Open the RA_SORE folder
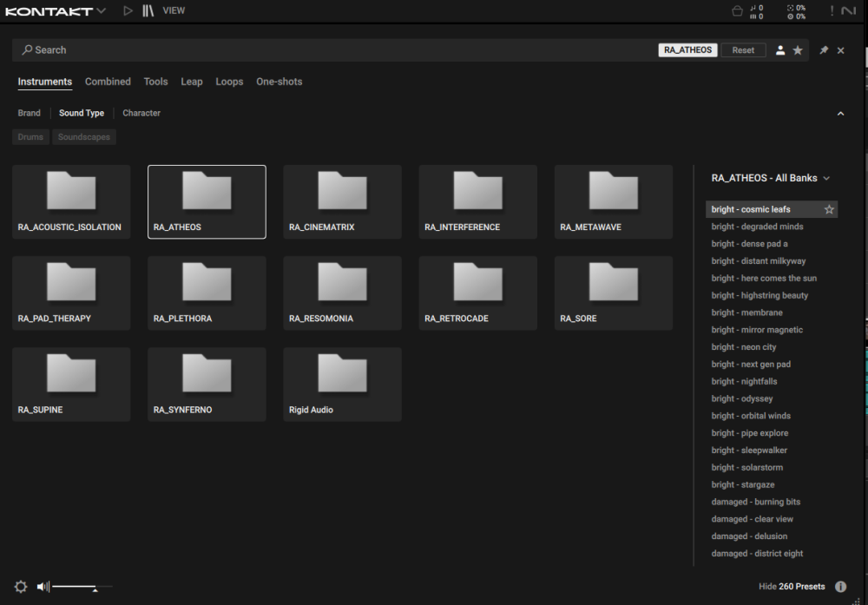868x605 pixels. [614, 293]
